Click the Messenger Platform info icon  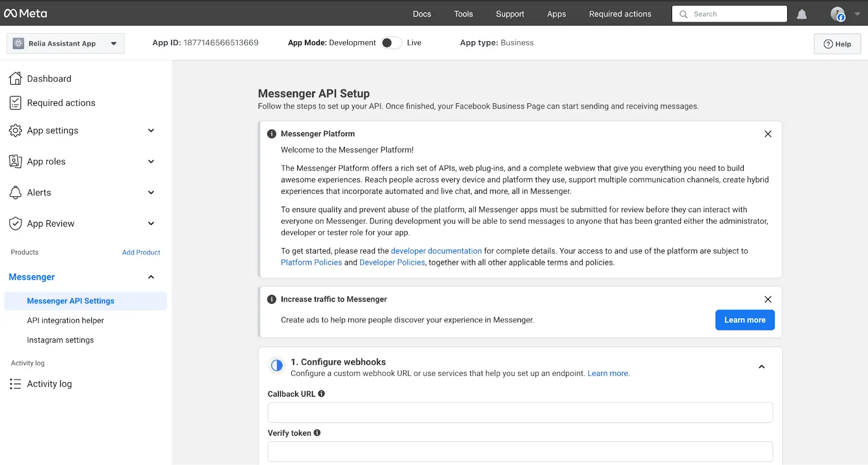coord(272,134)
